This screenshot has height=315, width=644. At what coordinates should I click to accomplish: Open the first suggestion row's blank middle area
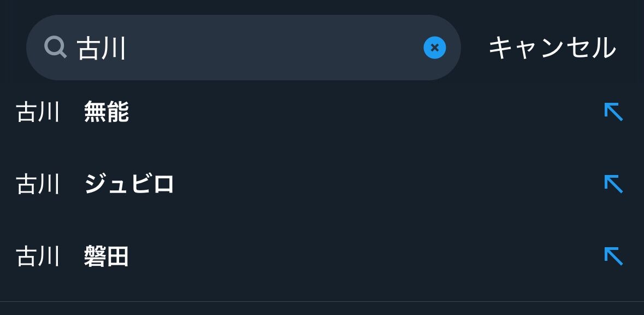[355, 113]
